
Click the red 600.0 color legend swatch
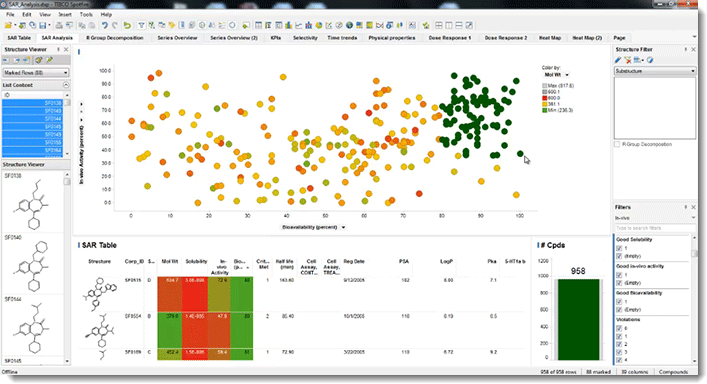(x=545, y=98)
